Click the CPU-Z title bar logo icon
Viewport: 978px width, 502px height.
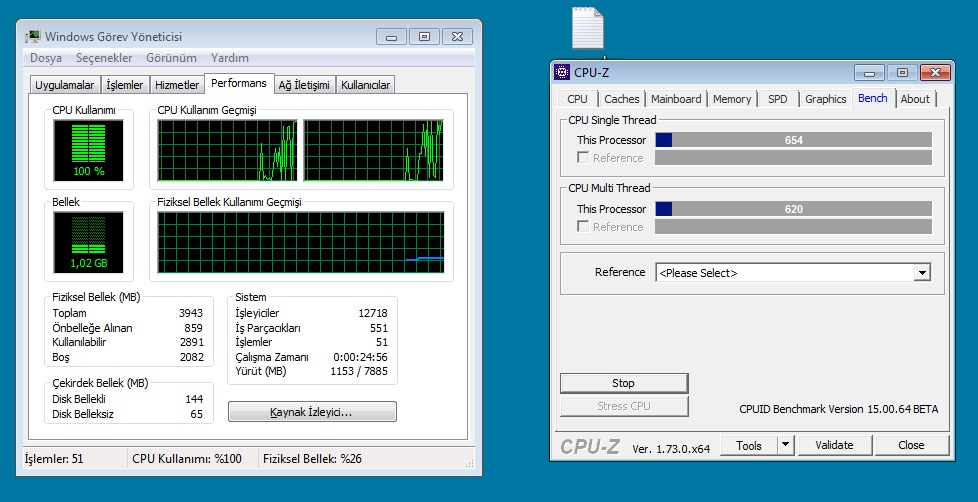[561, 72]
